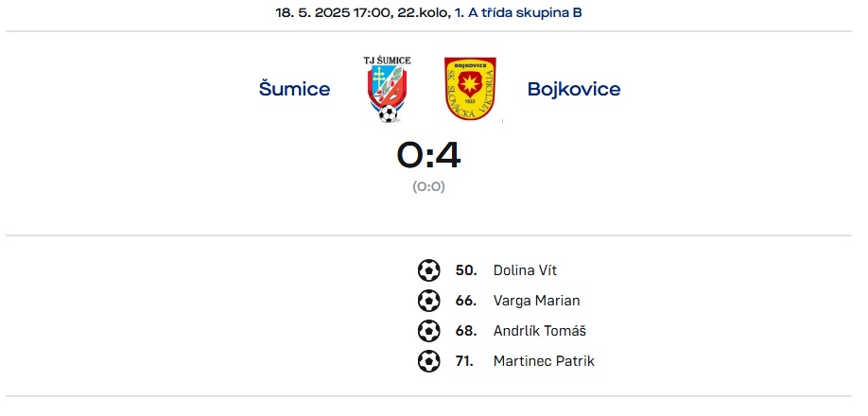
Task: Click the 66. minute label
Action: click(466, 301)
